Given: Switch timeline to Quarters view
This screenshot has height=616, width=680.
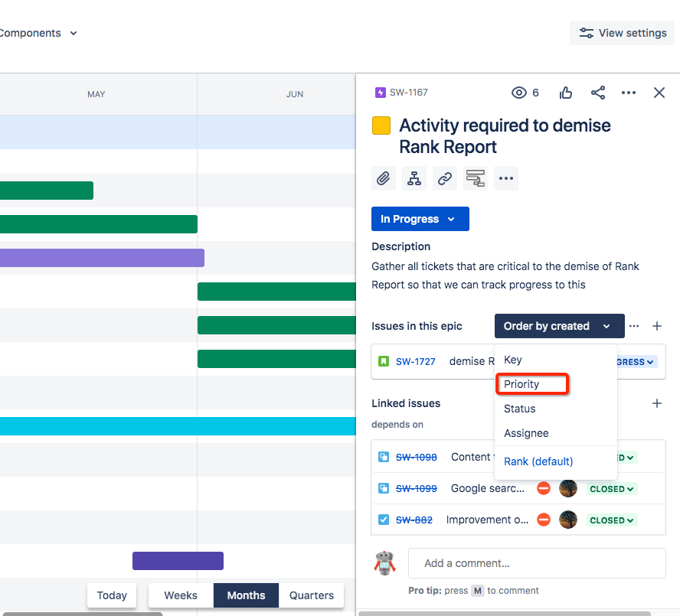Looking at the screenshot, I should pyautogui.click(x=312, y=595).
